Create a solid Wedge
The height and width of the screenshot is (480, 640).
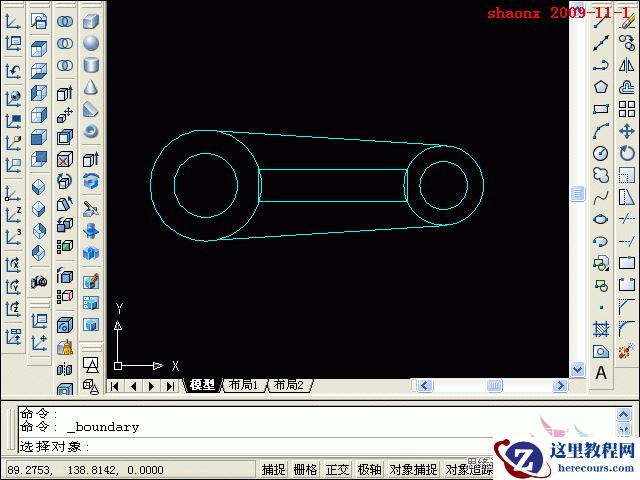pyautogui.click(x=91, y=109)
